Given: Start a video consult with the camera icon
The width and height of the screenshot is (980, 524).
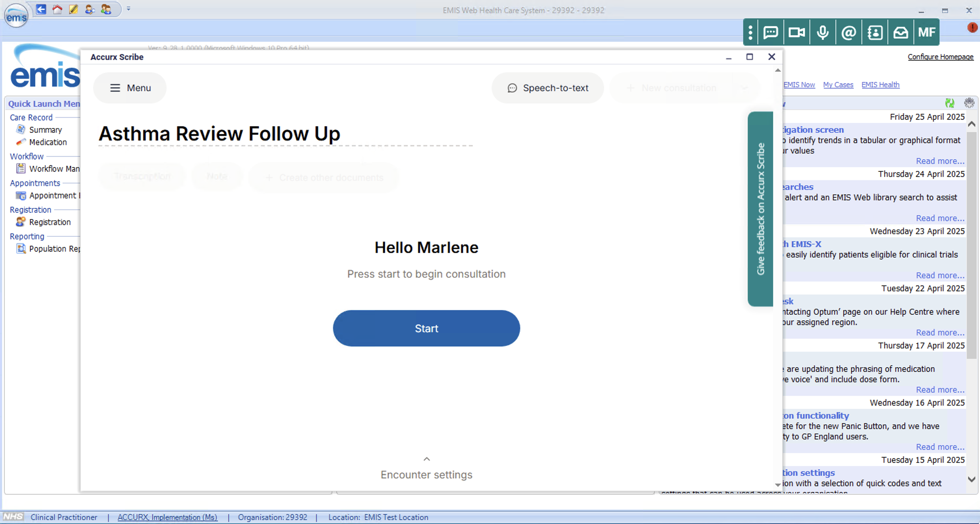Looking at the screenshot, I should point(797,32).
